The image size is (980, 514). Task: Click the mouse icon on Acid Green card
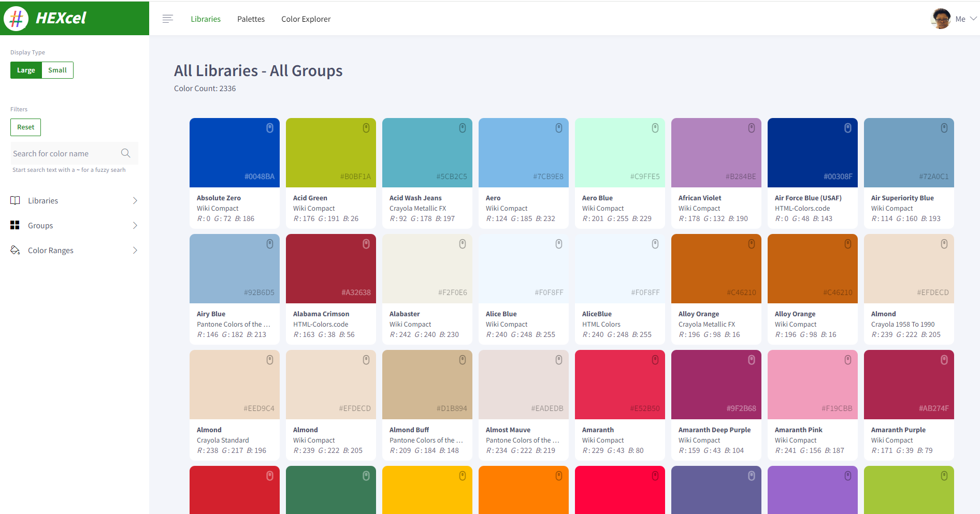click(366, 128)
